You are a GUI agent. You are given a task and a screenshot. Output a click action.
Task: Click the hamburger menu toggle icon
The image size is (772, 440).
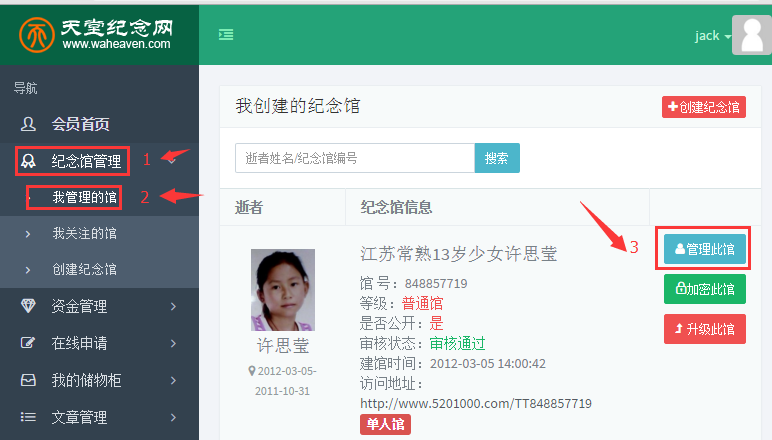coord(226,35)
